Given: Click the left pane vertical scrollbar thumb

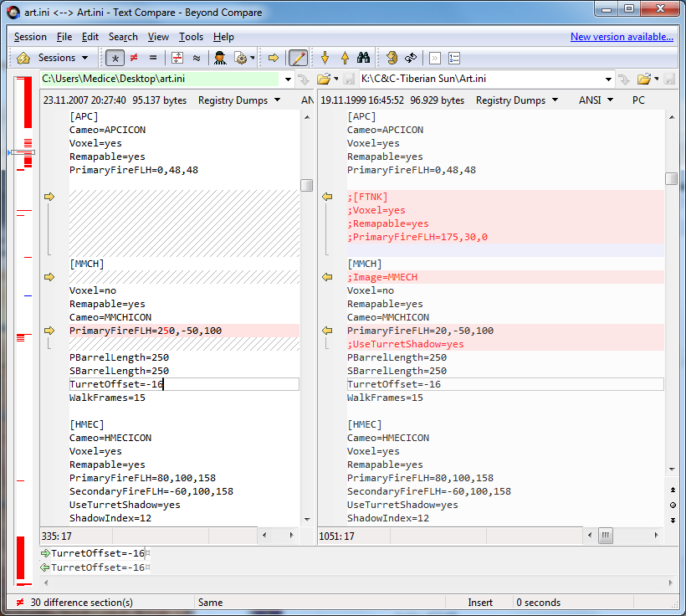Looking at the screenshot, I should pos(307,185).
